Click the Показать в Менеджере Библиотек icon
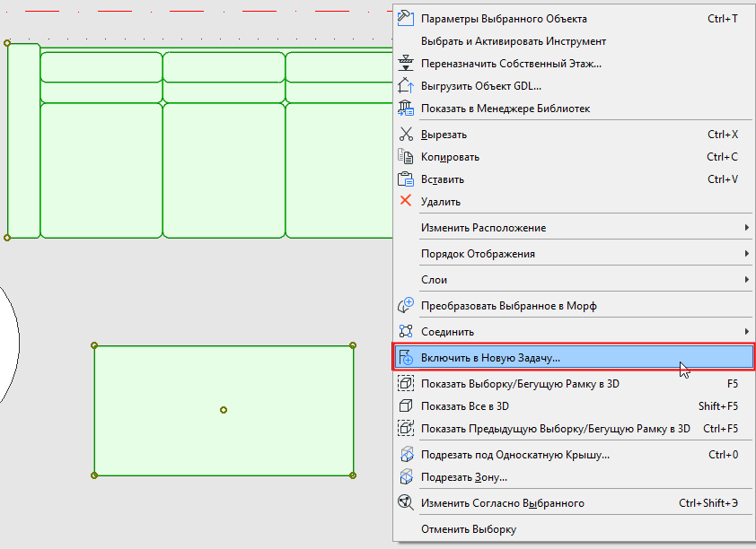 [x=406, y=109]
